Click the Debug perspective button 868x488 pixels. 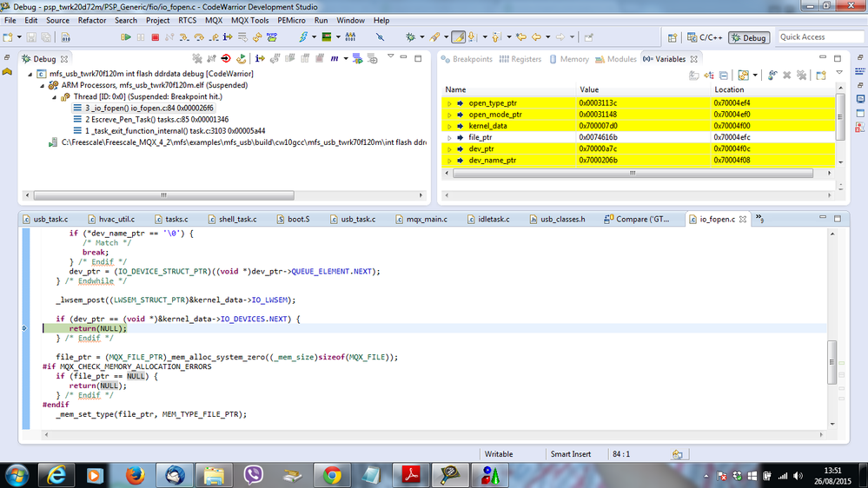pyautogui.click(x=749, y=37)
